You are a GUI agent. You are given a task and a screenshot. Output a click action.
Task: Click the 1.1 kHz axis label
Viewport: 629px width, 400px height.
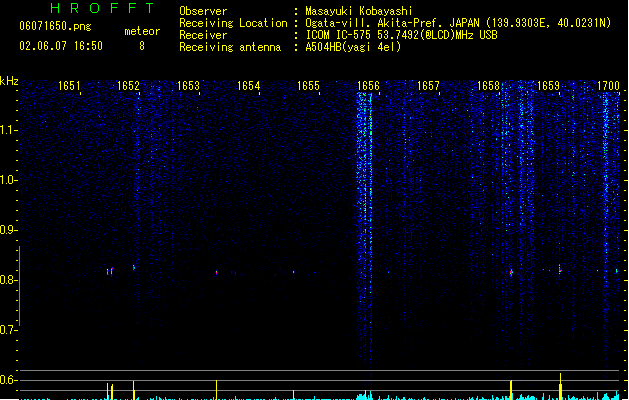8,130
